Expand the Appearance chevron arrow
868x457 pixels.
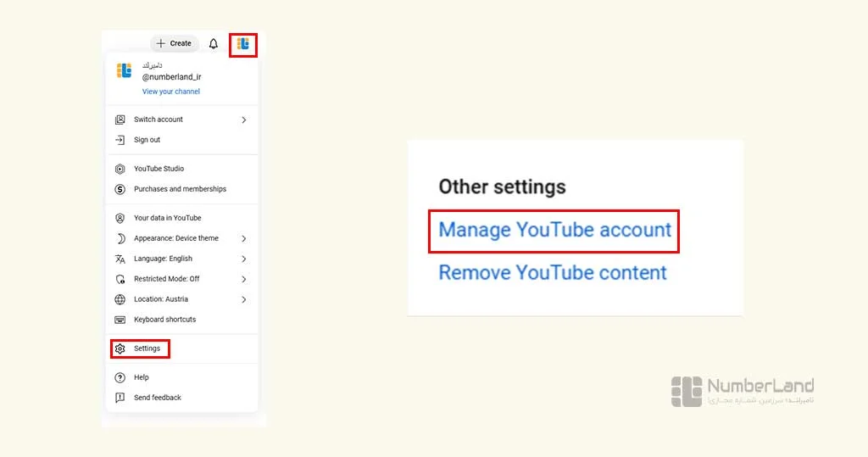[243, 239]
